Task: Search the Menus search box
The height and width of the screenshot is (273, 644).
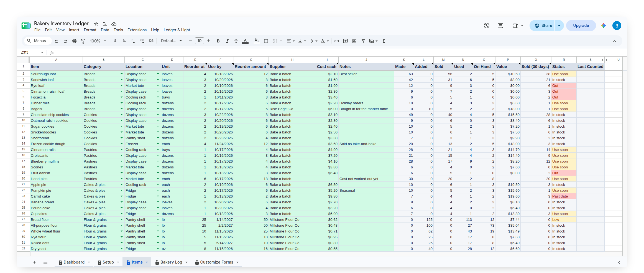Action: pos(38,41)
